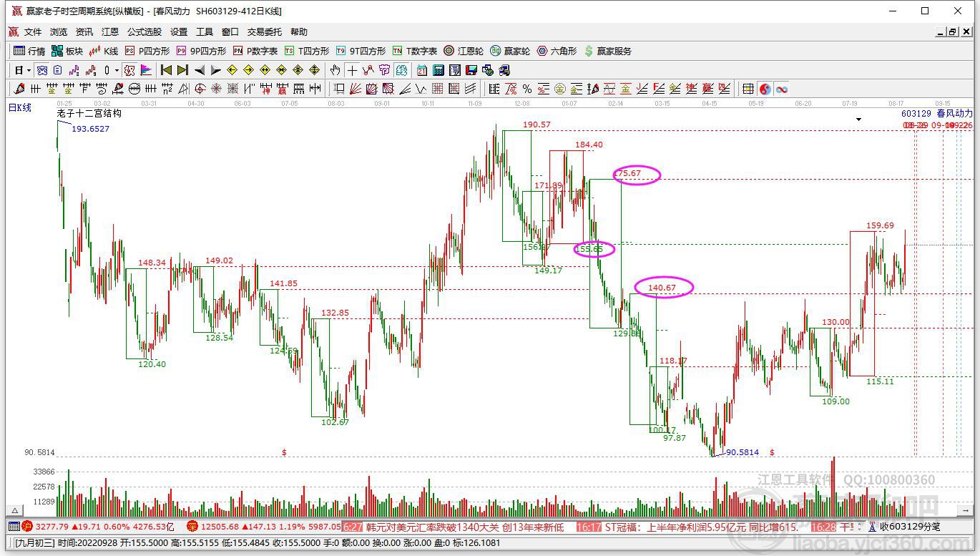Select the target circle crosshair tool
Image resolution: width=980 pixels, height=556 pixels.
[200, 89]
